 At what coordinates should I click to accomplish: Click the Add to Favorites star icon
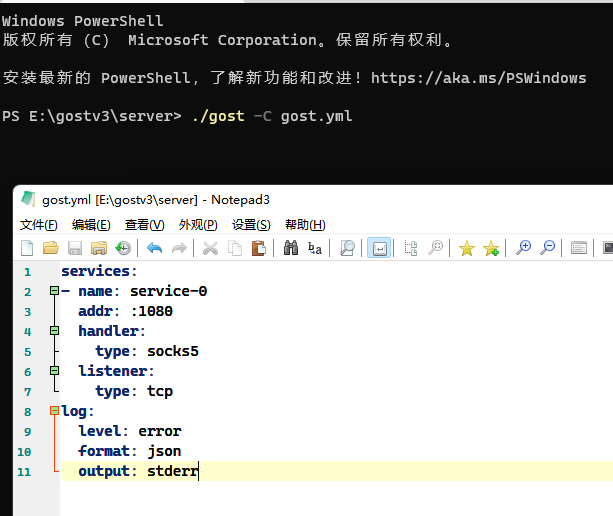pyautogui.click(x=491, y=249)
